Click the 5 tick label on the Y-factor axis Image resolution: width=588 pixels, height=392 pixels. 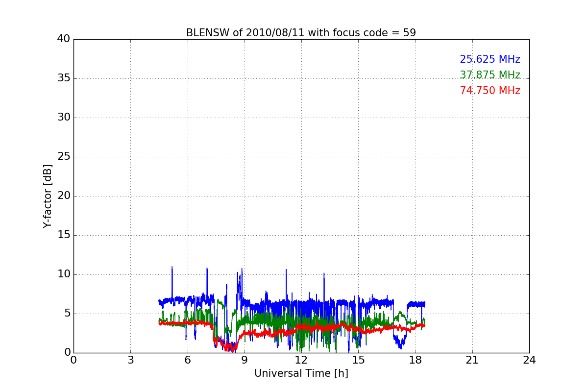click(x=67, y=314)
